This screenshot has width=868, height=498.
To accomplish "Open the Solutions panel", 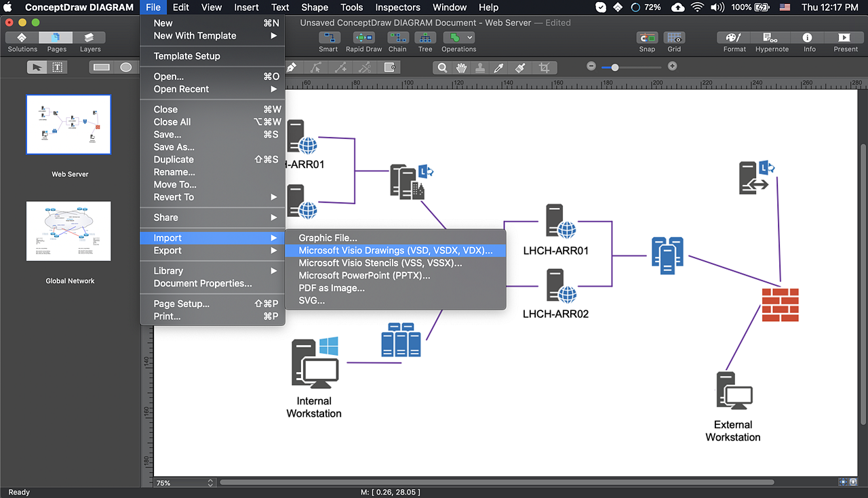I will click(x=22, y=38).
